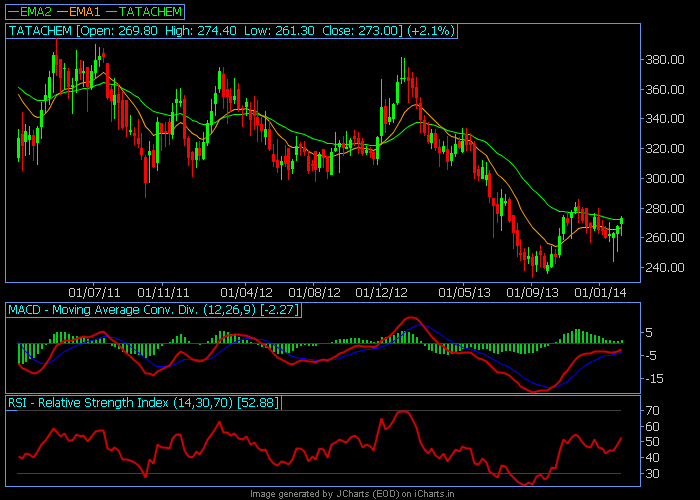The width and height of the screenshot is (700, 500).
Task: Click the RSI axis label 70
Action: (652, 411)
